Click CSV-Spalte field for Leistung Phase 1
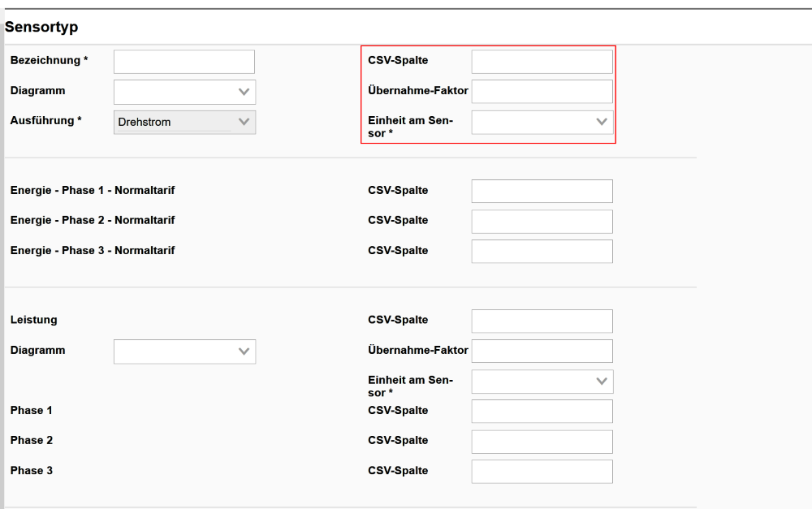 coord(542,411)
